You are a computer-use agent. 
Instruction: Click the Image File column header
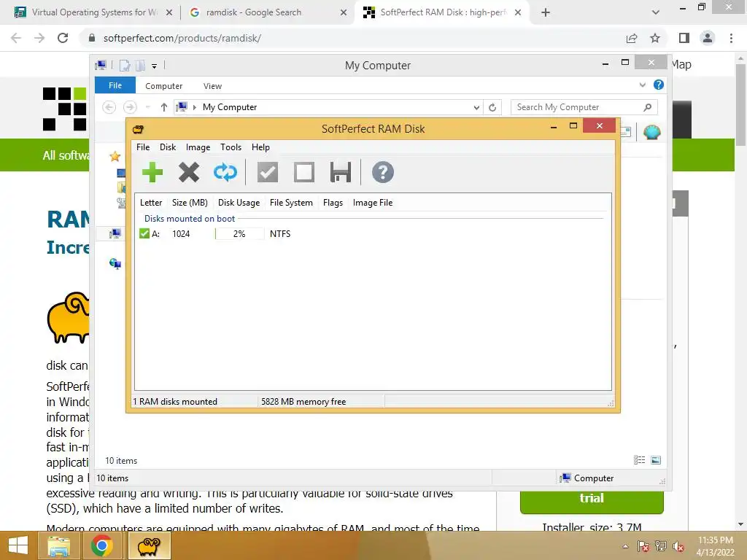click(373, 203)
